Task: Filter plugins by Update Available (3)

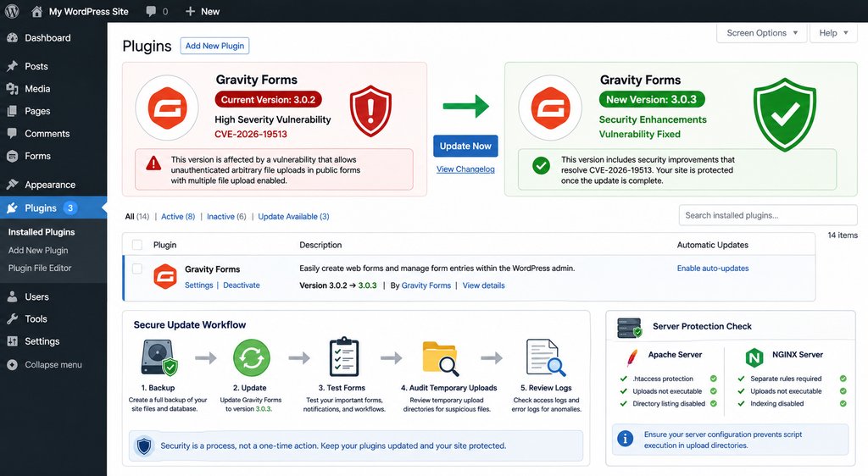Action: pyautogui.click(x=293, y=217)
